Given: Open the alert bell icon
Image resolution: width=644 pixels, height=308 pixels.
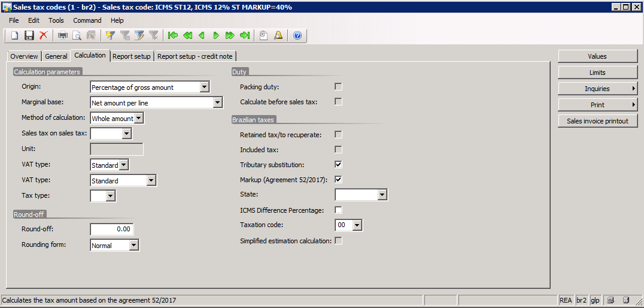Looking at the screenshot, I should tap(278, 36).
